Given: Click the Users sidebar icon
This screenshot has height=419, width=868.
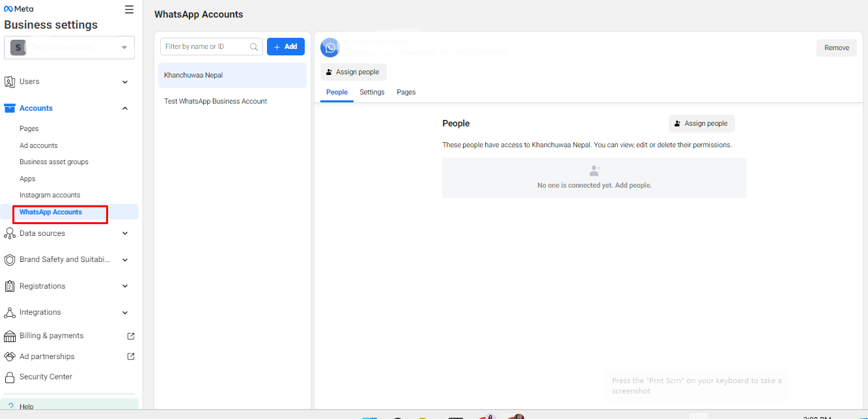Looking at the screenshot, I should [x=10, y=81].
